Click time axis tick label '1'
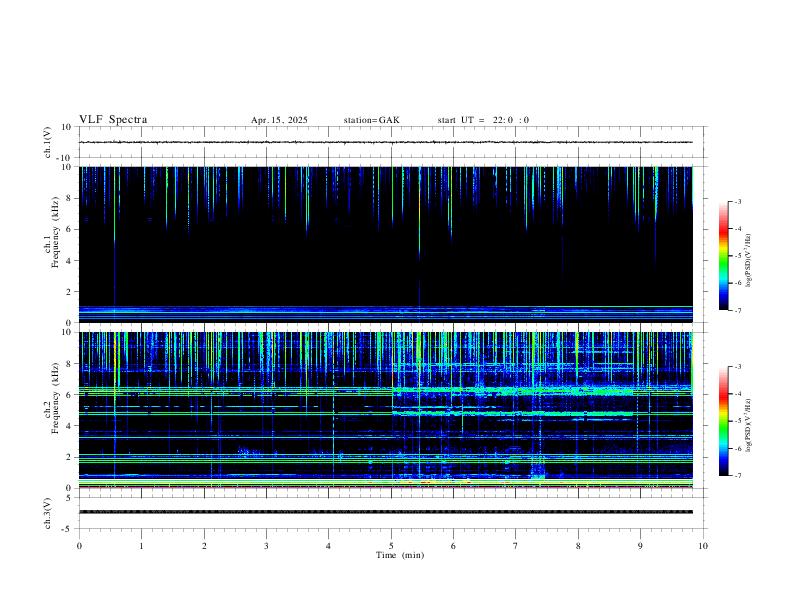Viewport: 792px width, 612px height. 141,546
